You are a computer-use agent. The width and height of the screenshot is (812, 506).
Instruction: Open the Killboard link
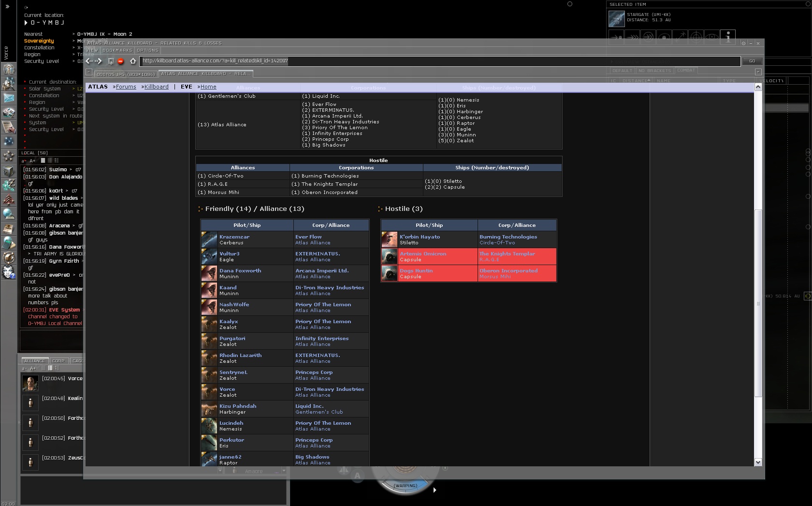tap(156, 87)
